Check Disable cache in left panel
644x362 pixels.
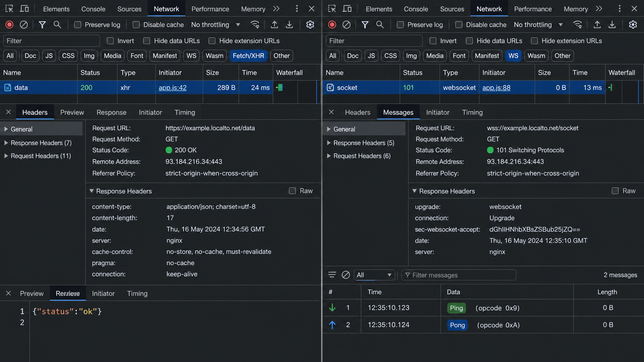tap(136, 25)
